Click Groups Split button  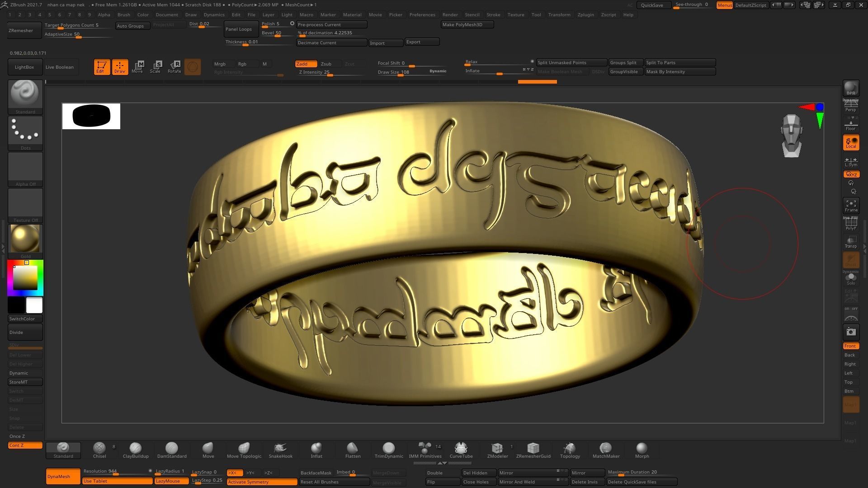(x=626, y=62)
